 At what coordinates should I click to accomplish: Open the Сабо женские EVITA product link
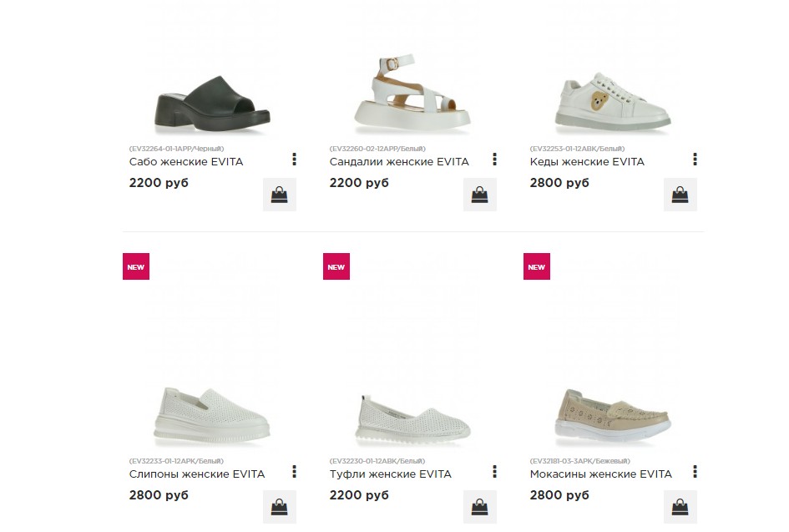coord(186,162)
